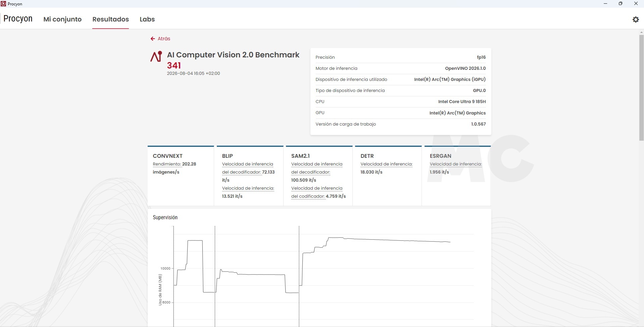Click the CONVNEXT card heading
Viewport: 644px width, 327px height.
coord(167,156)
